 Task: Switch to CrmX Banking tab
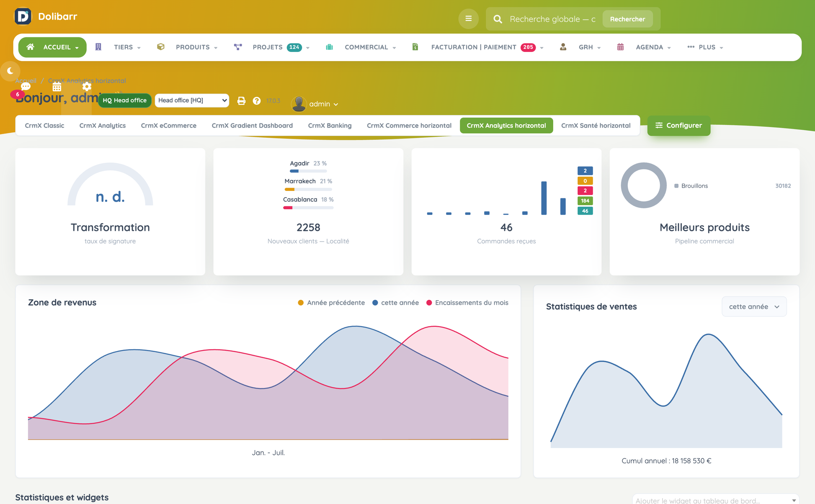tap(330, 126)
